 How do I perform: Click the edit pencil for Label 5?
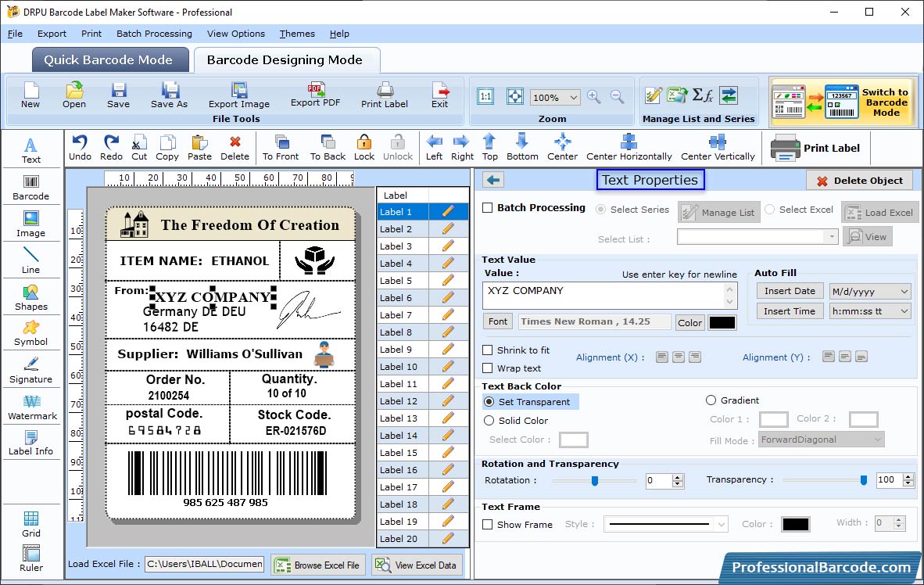pos(448,281)
